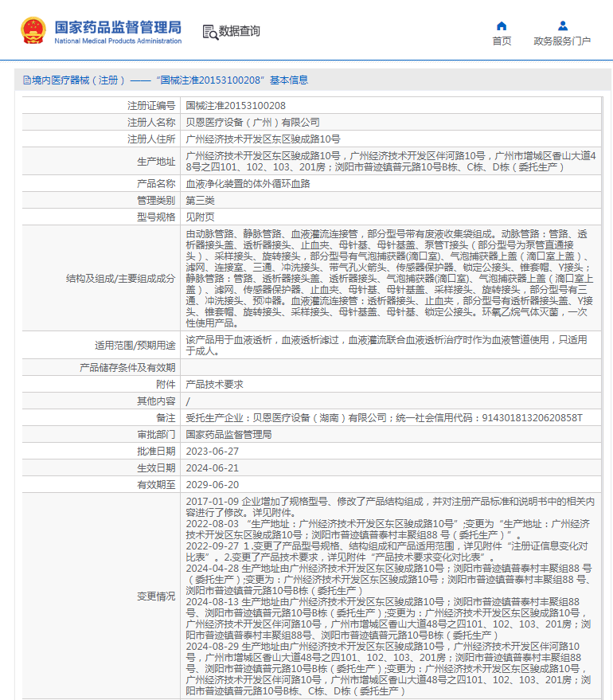This screenshot has width=613, height=700.
Task: Click the 附件 label
Action: click(166, 385)
